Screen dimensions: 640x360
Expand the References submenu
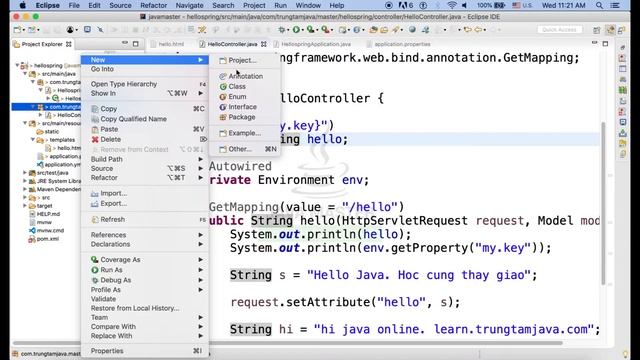click(145, 235)
